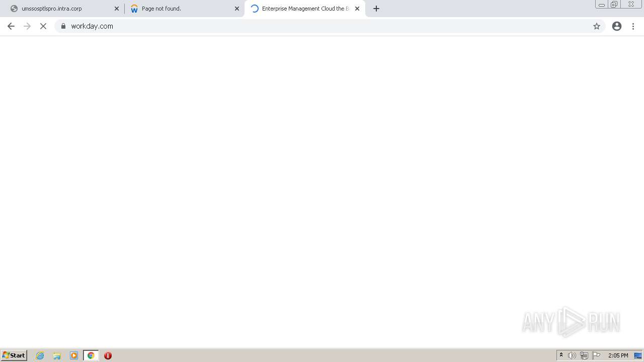Open the red Opera icon in taskbar
This screenshot has height=362, width=644.
[108, 355]
